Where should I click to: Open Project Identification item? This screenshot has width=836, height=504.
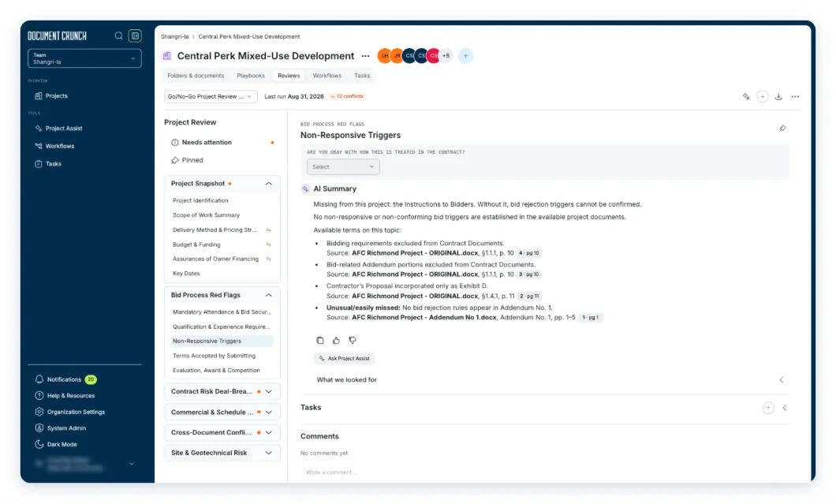coord(200,200)
